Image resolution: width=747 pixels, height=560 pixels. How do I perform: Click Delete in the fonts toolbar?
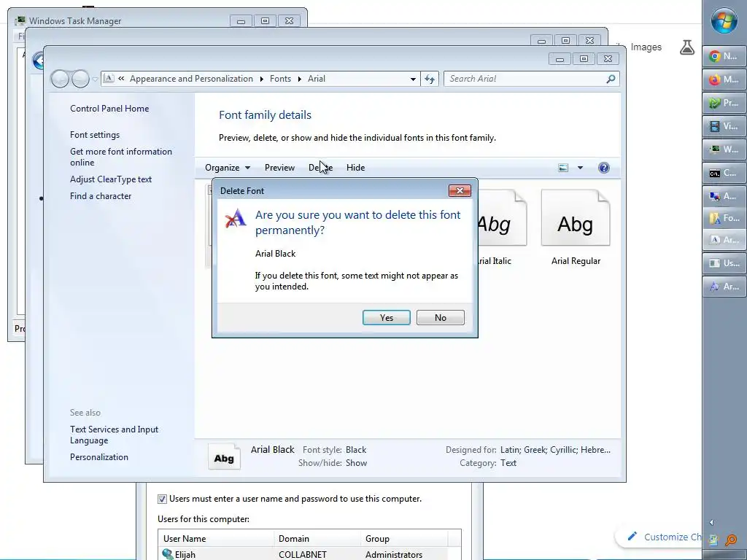pos(321,168)
